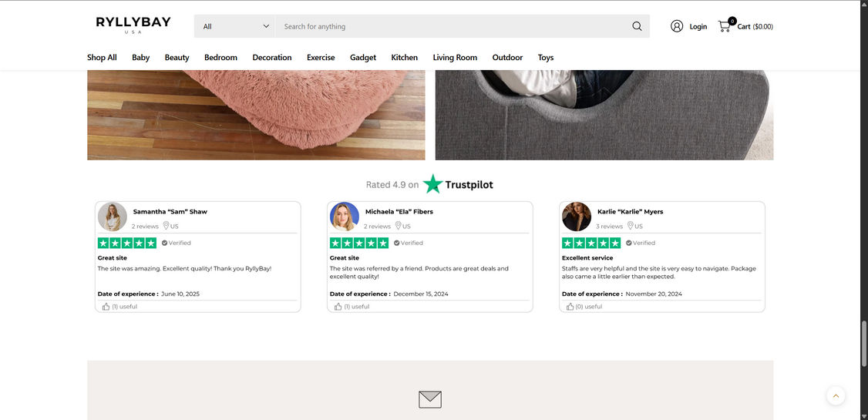
Task: Open the Baby category
Action: pyautogui.click(x=140, y=58)
